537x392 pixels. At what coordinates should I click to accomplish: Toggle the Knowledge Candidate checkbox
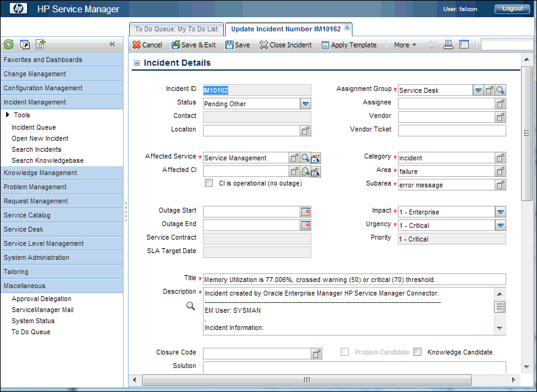point(418,352)
